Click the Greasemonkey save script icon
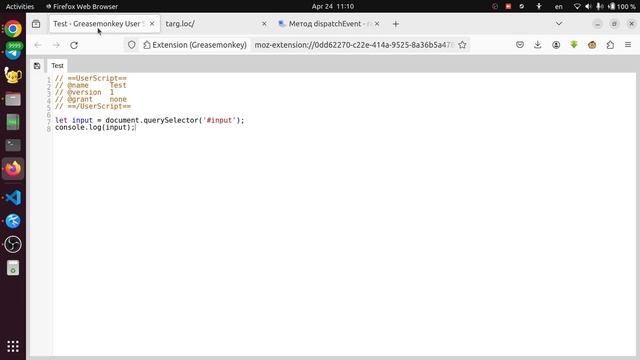Screen dimensions: 640x360 pos(37,66)
